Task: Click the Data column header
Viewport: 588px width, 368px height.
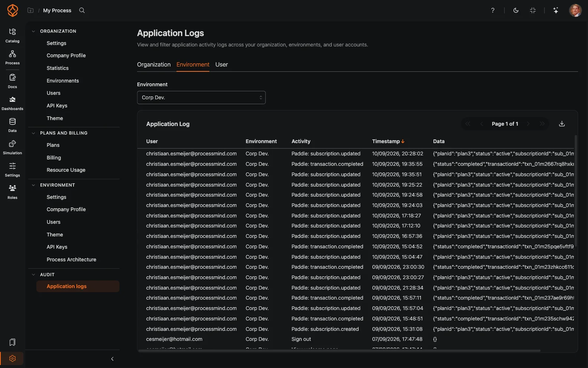Action: tap(439, 141)
